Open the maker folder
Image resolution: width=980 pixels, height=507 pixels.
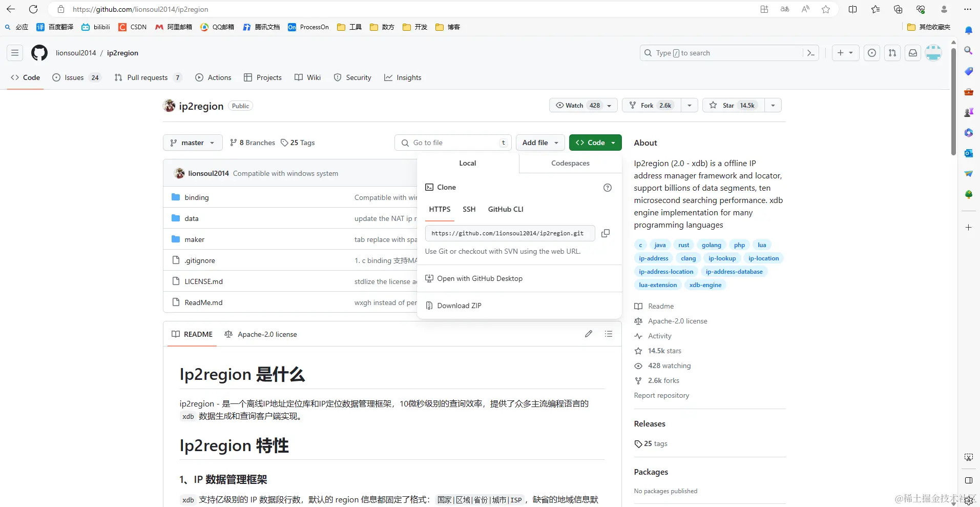point(195,239)
